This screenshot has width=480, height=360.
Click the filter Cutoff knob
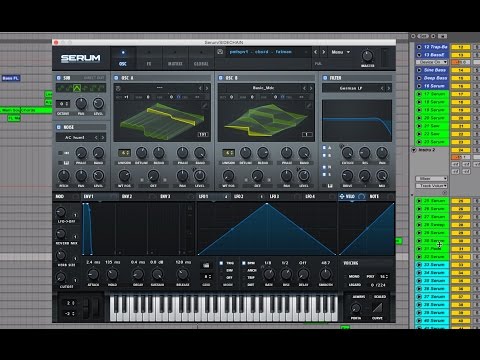tap(347, 153)
